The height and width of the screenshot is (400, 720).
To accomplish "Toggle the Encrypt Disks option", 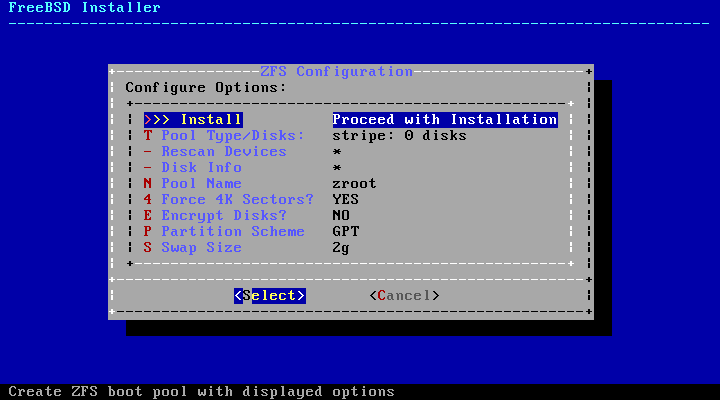I will point(224,215).
